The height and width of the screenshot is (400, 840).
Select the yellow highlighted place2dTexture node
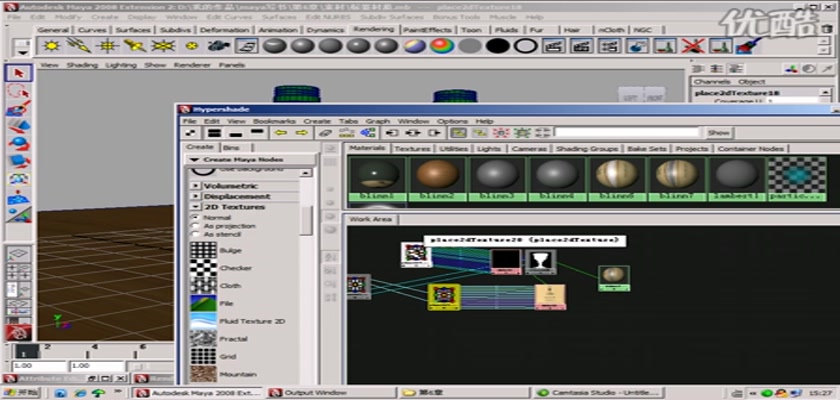click(x=444, y=297)
